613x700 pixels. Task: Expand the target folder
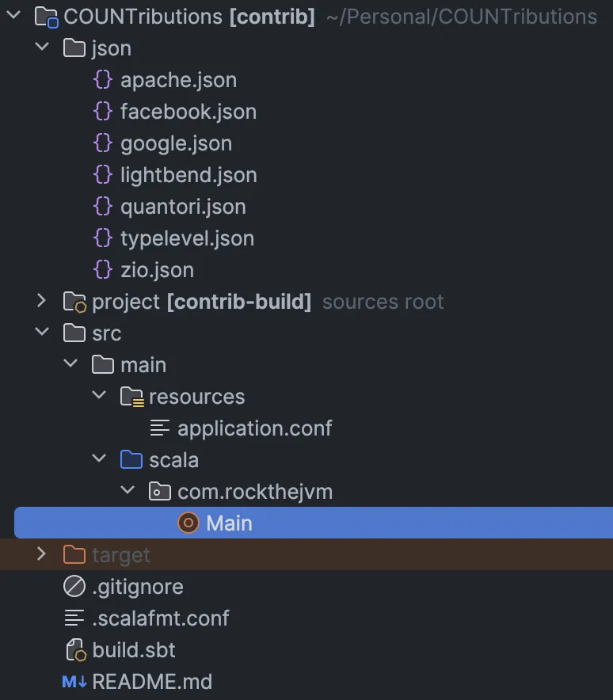click(x=41, y=554)
